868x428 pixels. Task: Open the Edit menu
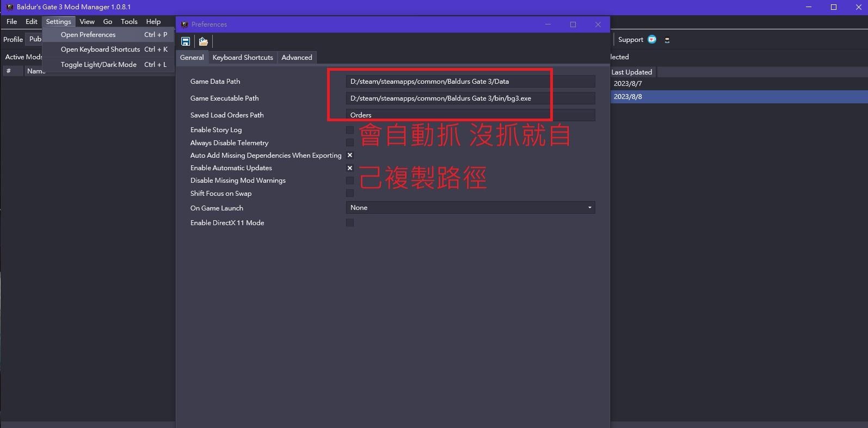pyautogui.click(x=32, y=22)
